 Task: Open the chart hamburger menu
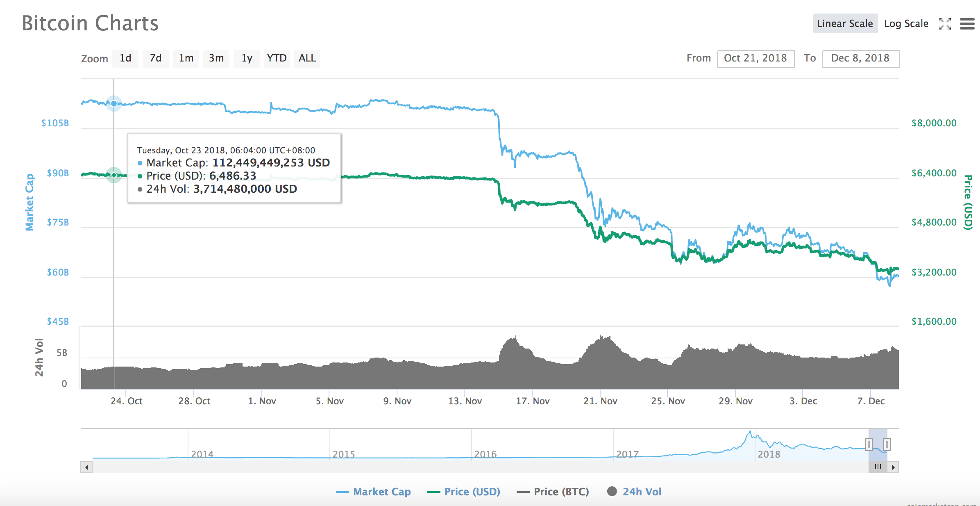click(967, 24)
